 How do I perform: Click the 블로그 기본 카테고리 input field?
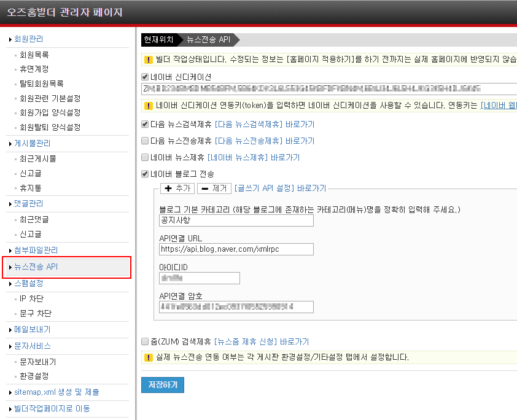point(236,220)
